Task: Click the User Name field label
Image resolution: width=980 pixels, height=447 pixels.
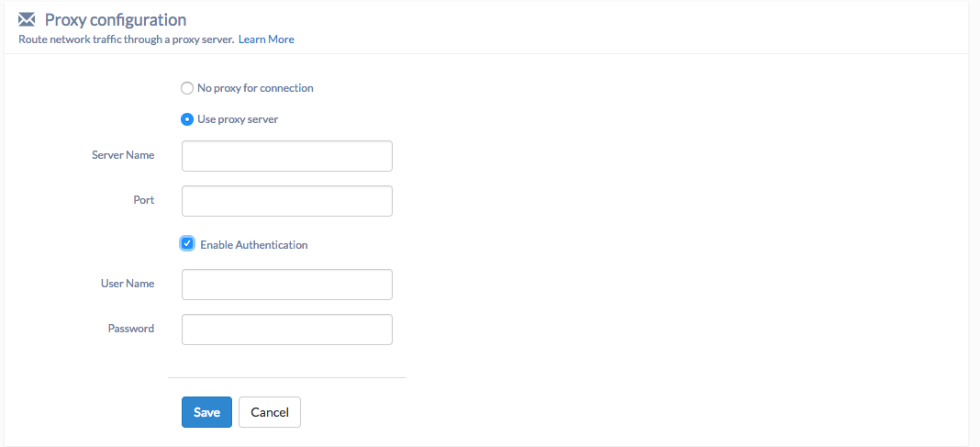Action: pos(128,284)
